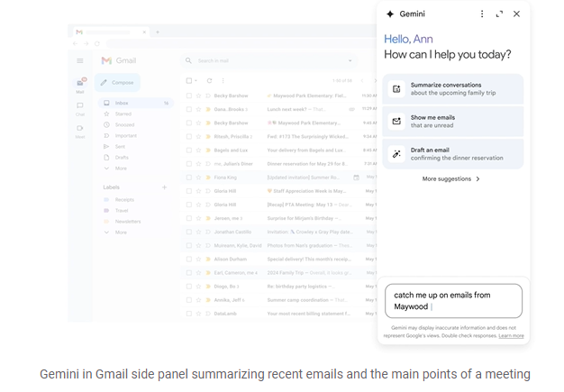Open the Meet section in the left rail
564x392 pixels.
(x=80, y=131)
